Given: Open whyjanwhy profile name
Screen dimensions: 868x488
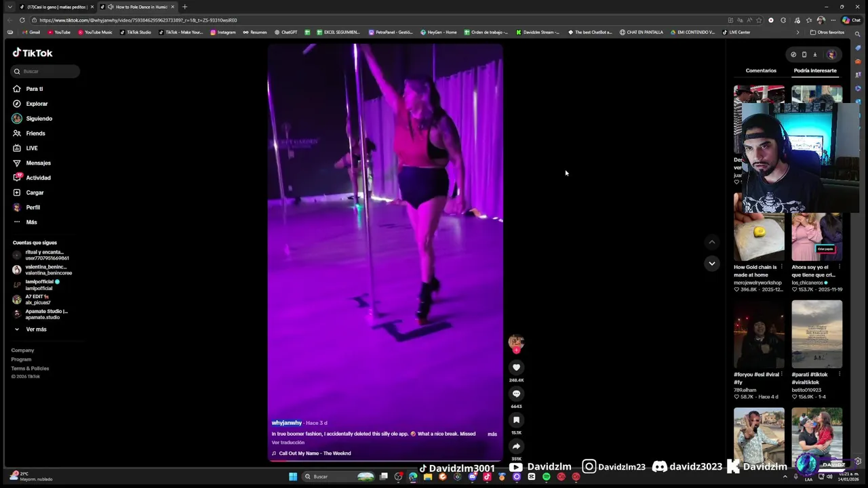Looking at the screenshot, I should pyautogui.click(x=287, y=423).
